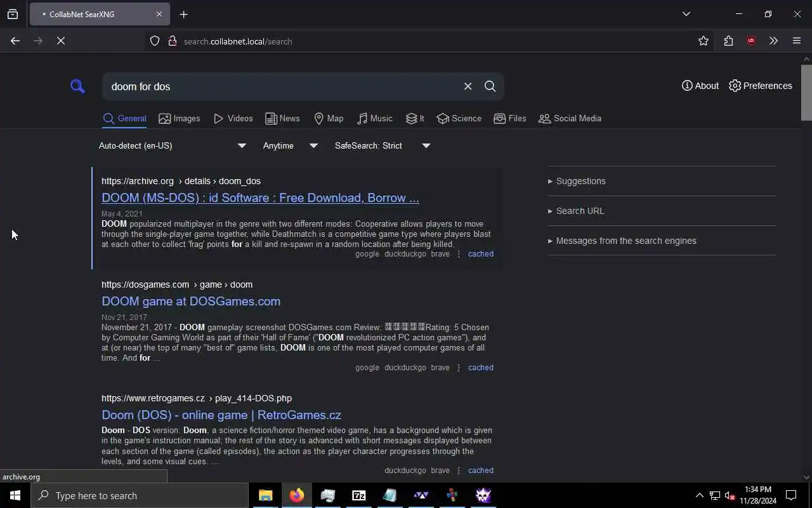Screen dimensions: 812x508
Task: Switch to the Music tab
Action: click(374, 119)
